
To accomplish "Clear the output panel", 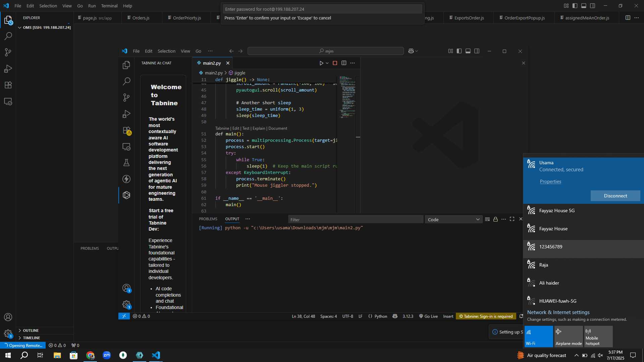I will (487, 219).
